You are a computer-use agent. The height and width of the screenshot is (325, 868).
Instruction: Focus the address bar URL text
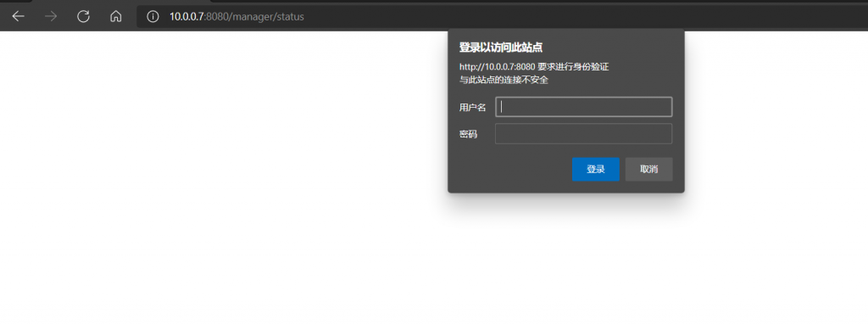237,17
